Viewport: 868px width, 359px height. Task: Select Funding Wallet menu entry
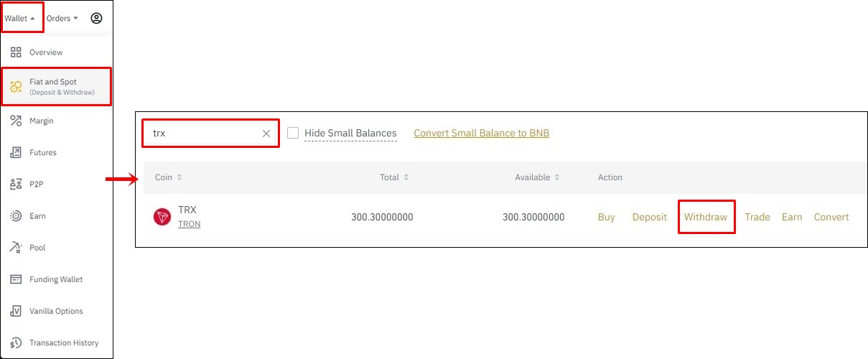tap(57, 279)
